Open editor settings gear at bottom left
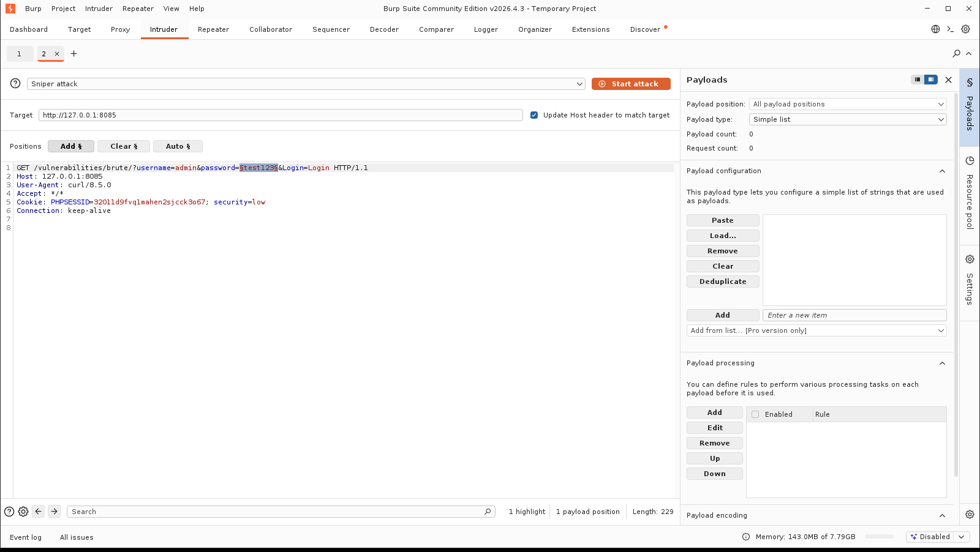 coord(23,512)
